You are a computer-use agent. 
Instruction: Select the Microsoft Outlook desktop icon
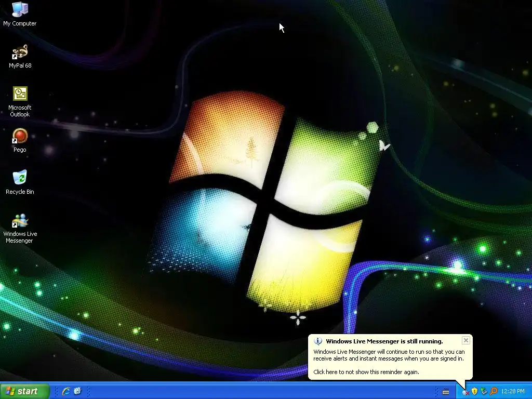click(x=20, y=101)
